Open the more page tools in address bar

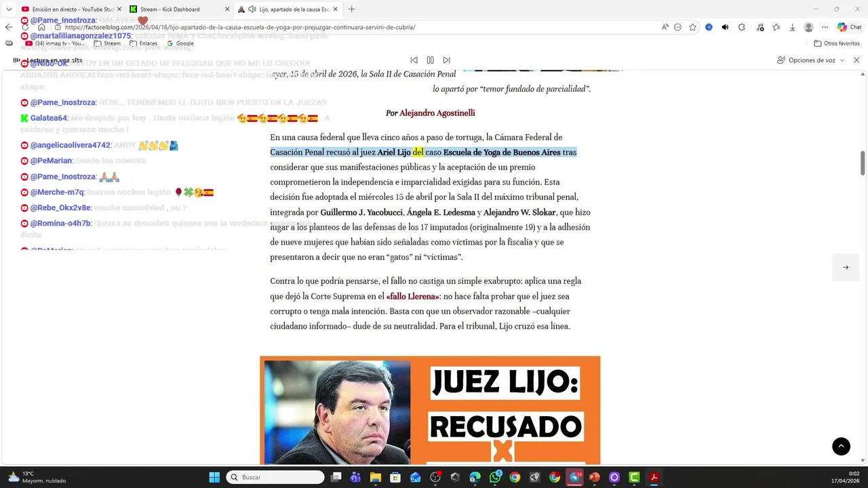point(678,27)
